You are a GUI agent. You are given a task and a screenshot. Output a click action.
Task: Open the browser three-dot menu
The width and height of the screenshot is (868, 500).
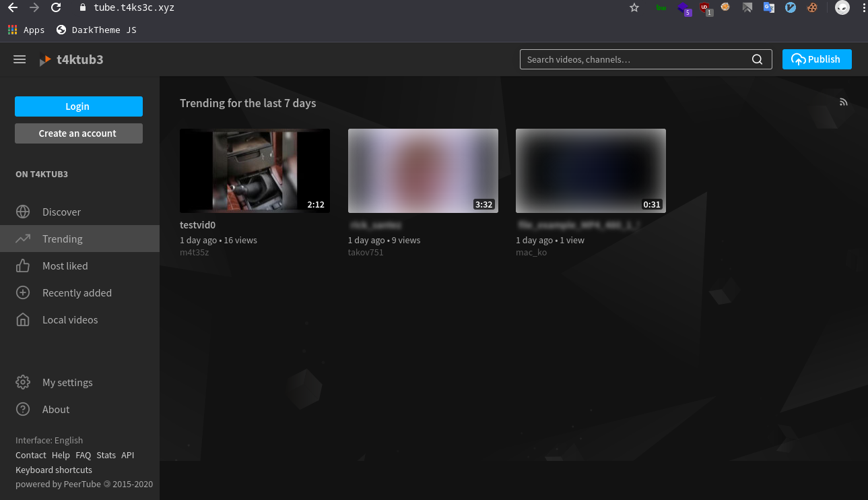tap(863, 7)
